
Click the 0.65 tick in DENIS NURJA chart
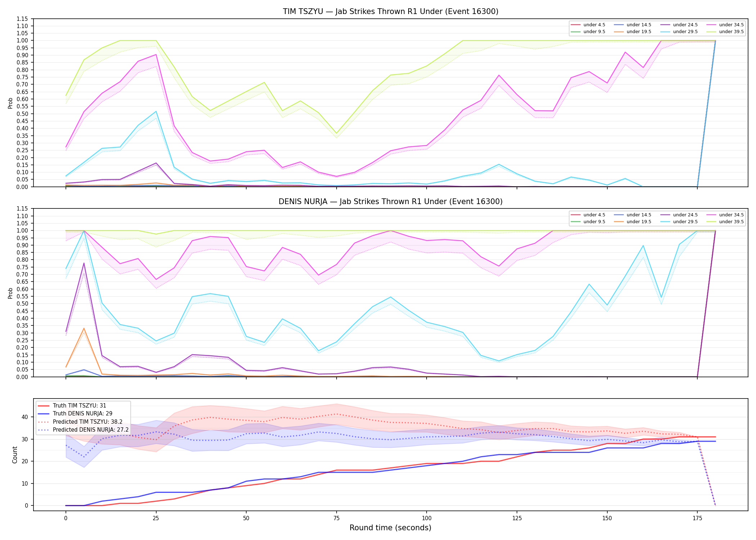pyautogui.click(x=22, y=282)
